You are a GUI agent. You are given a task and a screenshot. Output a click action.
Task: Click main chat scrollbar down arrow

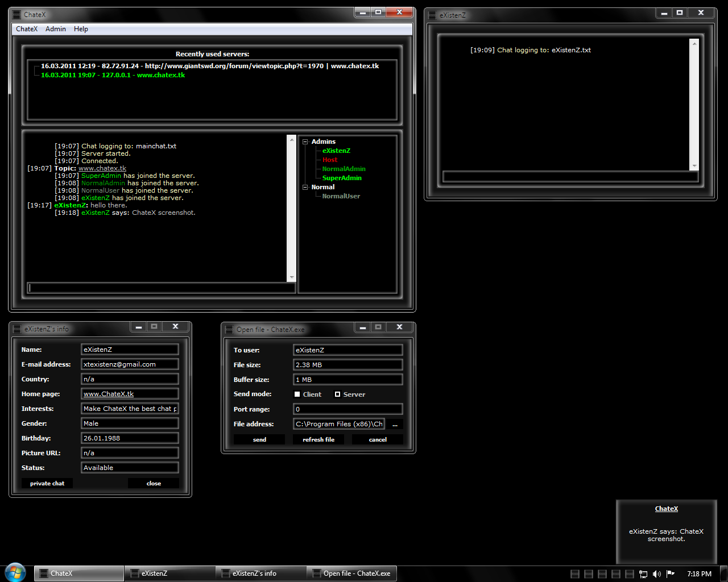292,277
